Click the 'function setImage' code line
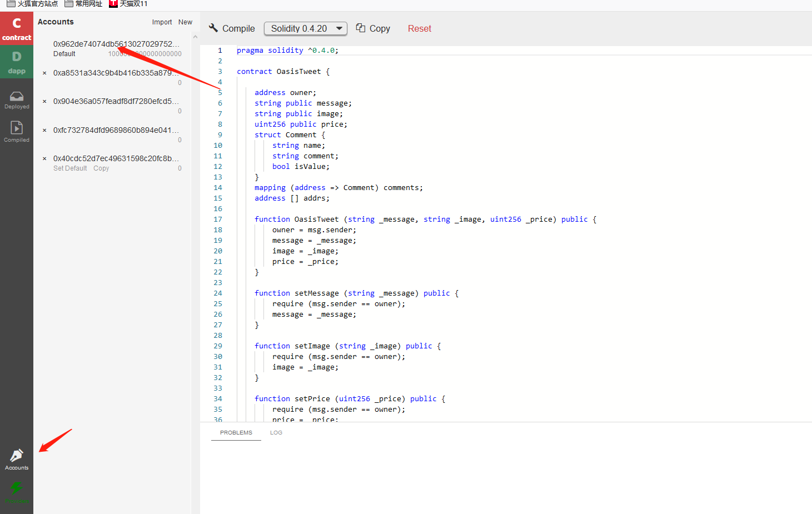This screenshot has height=514, width=812. pos(347,346)
